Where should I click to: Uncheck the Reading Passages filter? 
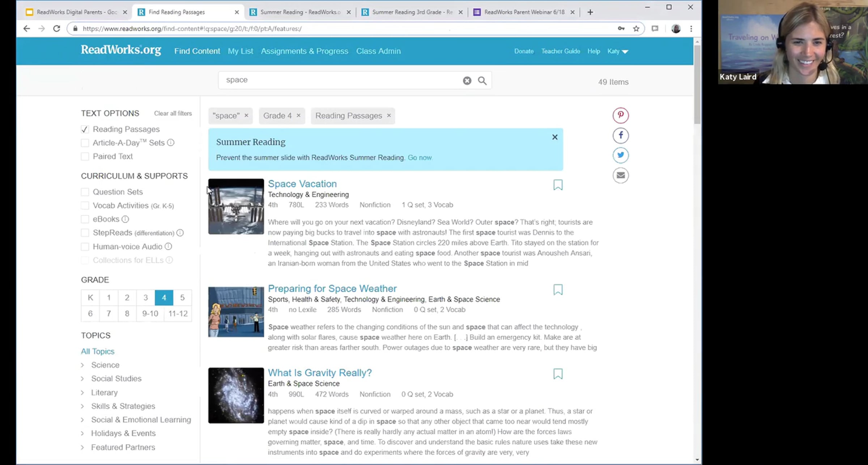[85, 129]
